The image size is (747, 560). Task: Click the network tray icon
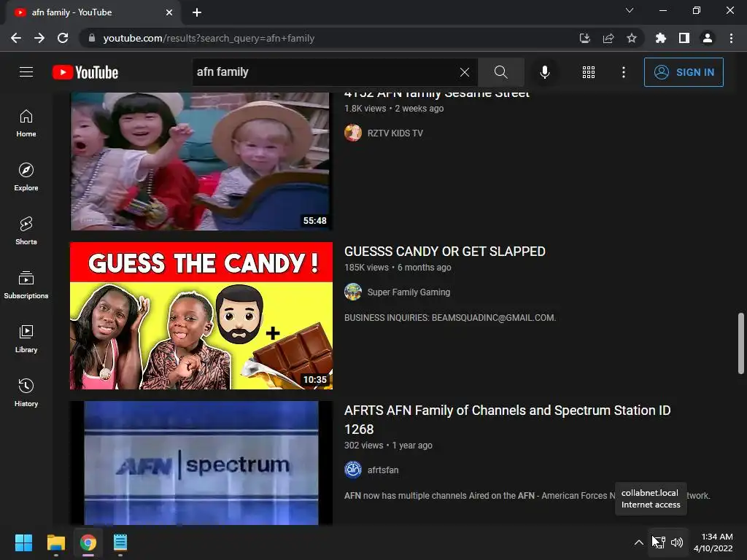point(659,542)
